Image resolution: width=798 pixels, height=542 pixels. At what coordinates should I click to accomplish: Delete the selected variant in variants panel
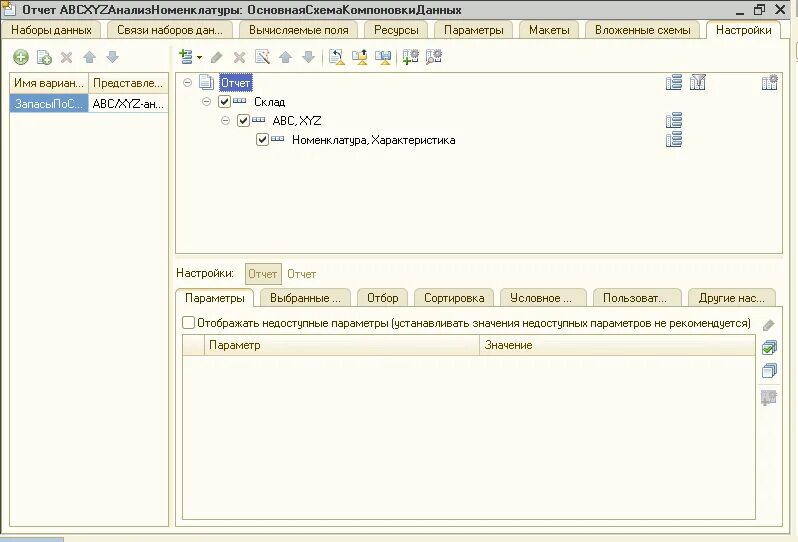[x=67, y=57]
